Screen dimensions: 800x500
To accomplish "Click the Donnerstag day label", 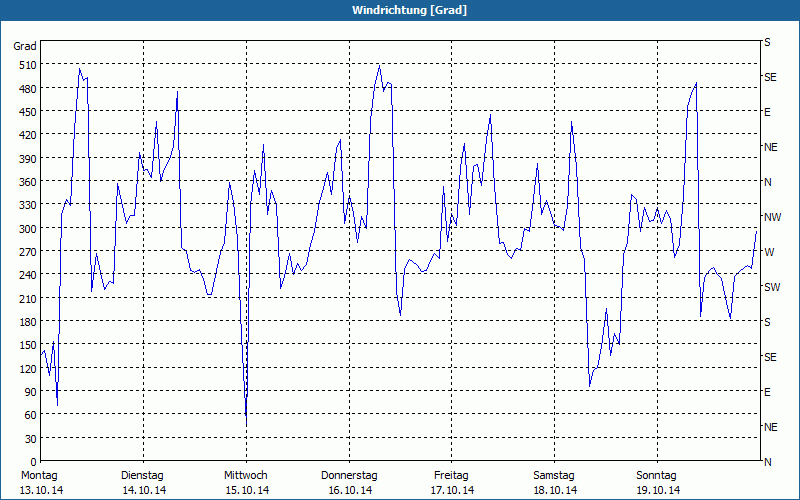I will [x=349, y=475].
